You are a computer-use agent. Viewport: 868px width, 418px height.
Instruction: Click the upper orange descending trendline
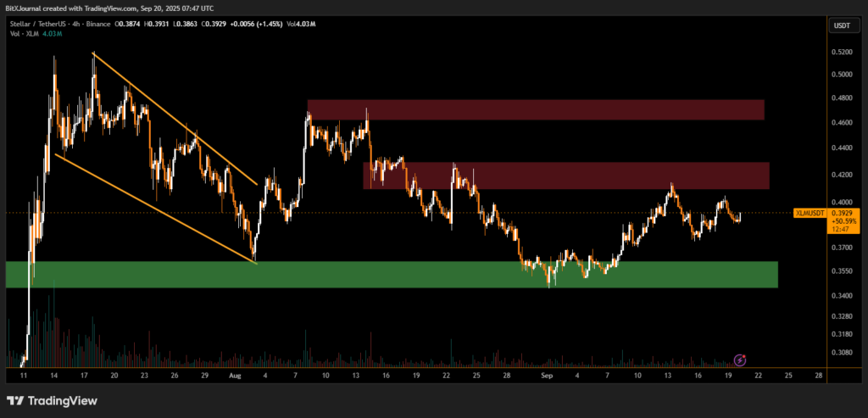click(174, 119)
